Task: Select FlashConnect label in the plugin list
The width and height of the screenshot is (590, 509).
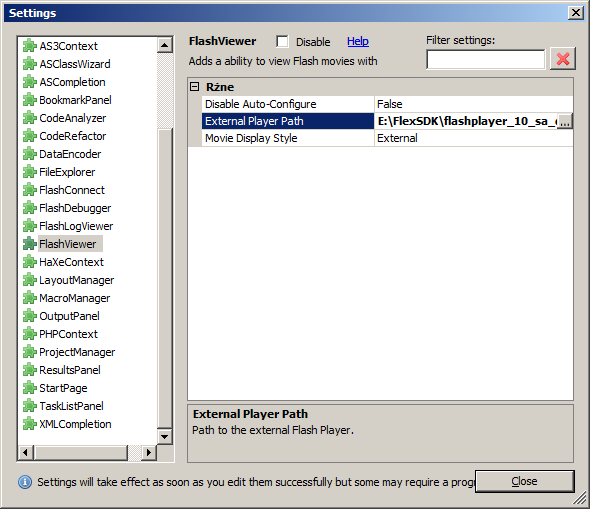Action: [x=72, y=190]
